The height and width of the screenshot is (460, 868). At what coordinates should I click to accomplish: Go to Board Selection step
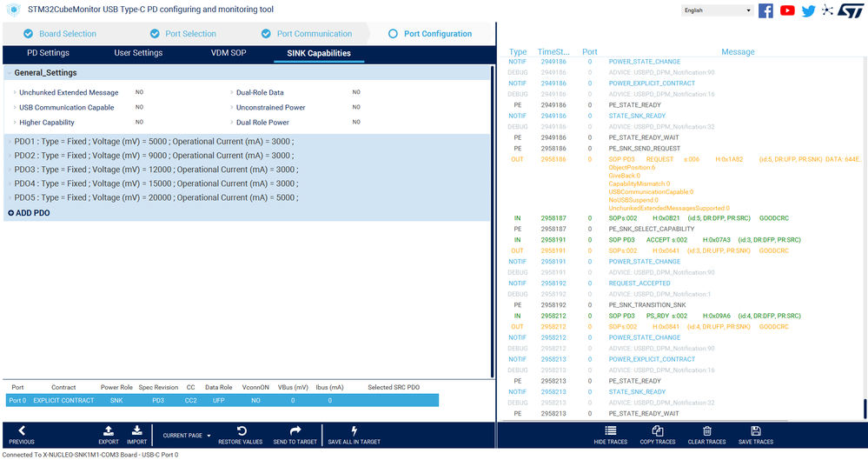[60, 34]
